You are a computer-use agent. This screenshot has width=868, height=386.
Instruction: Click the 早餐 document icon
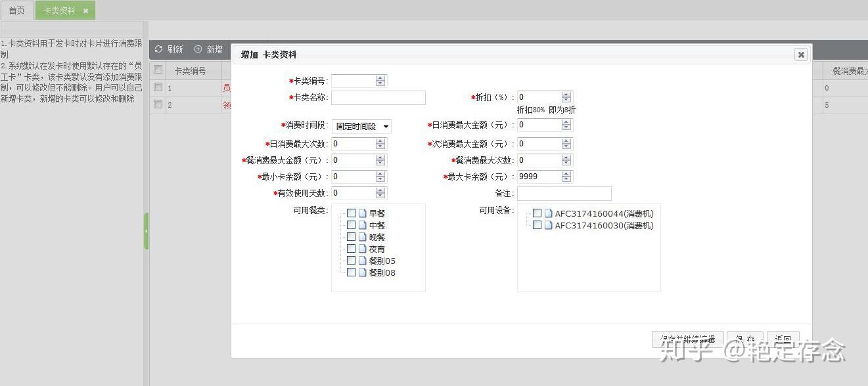point(362,213)
